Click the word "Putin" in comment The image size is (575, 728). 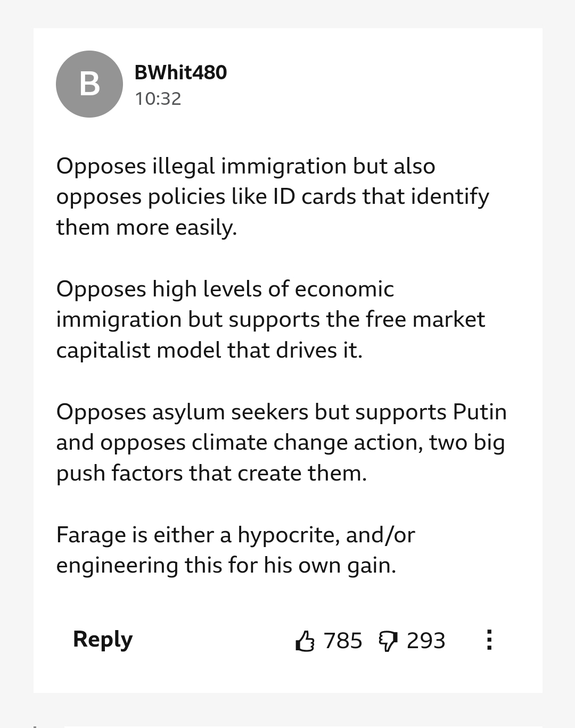(x=480, y=412)
